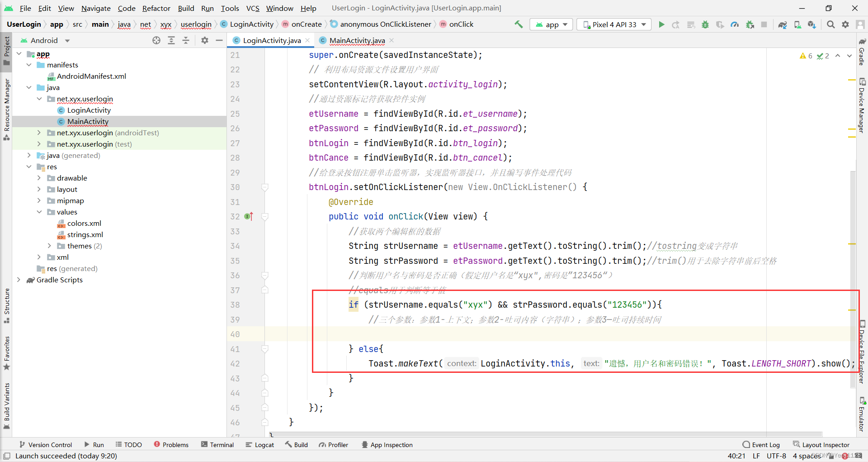Screen dimensions: 868x462
Task: Open the Build menu
Action: [x=186, y=8]
